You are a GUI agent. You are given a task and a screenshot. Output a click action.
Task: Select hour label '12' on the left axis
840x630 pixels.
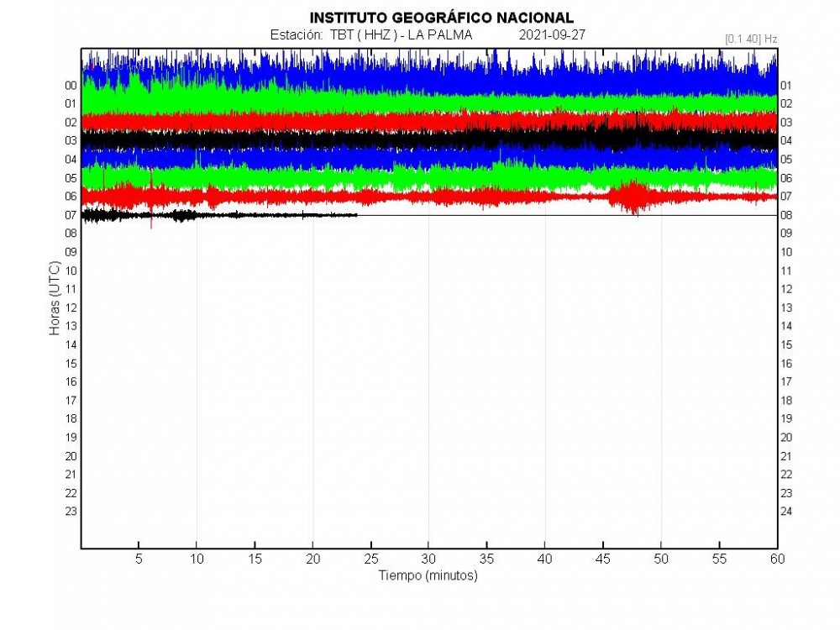click(x=71, y=289)
